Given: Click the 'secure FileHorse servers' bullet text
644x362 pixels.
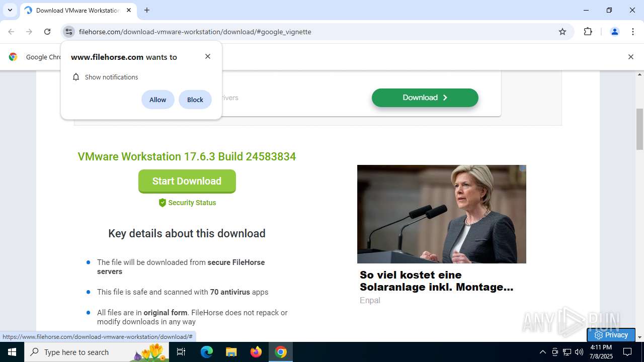Looking at the screenshot, I should pos(181,267).
